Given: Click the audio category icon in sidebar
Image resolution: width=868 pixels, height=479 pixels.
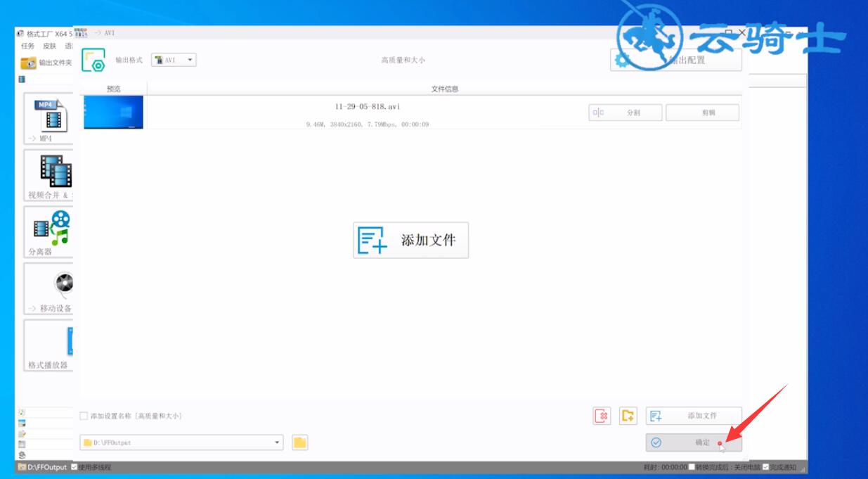Looking at the screenshot, I should (22, 412).
